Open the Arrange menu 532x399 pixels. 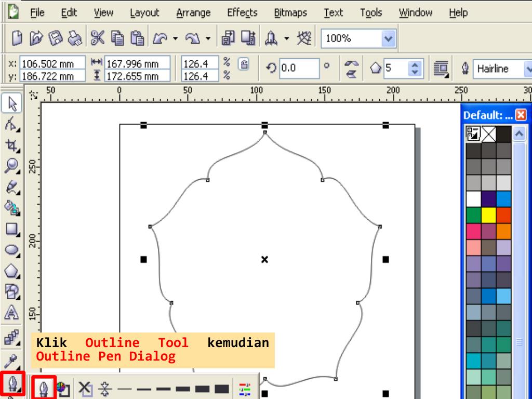[x=193, y=13]
